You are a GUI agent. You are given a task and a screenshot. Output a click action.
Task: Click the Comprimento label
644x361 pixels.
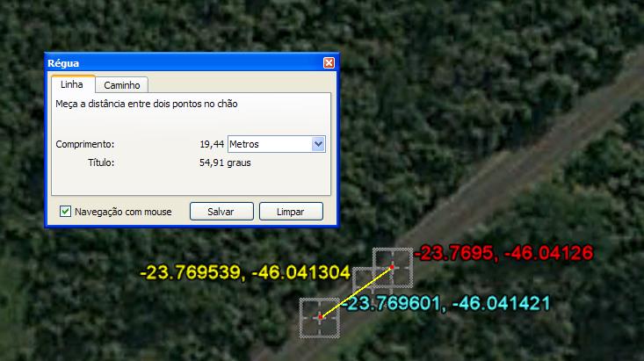(x=85, y=144)
